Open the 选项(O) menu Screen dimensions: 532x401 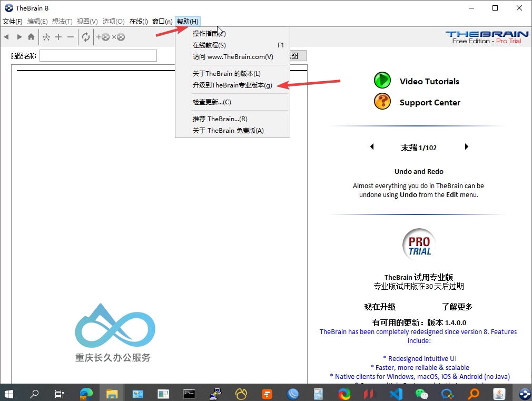(x=113, y=22)
